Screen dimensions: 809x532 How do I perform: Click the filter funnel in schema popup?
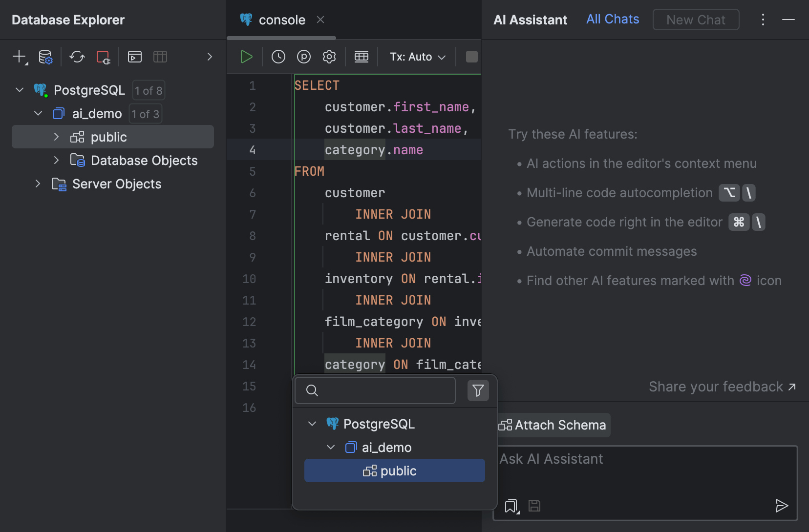[x=478, y=390]
